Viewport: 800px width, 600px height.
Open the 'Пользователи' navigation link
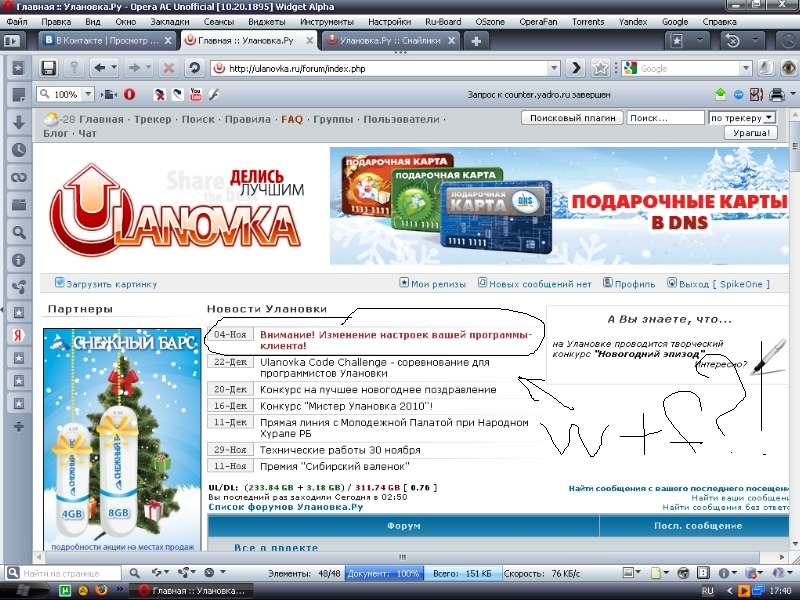(x=401, y=119)
